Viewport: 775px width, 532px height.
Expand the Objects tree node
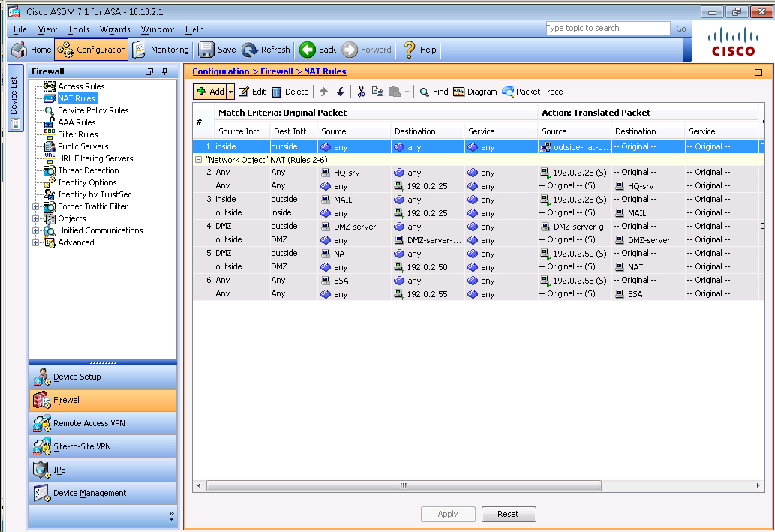point(35,218)
